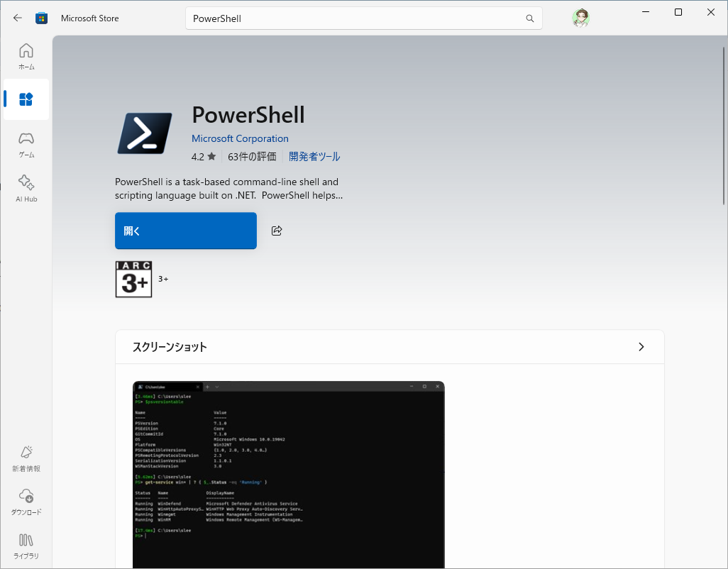Open the Home (ホーム) sidebar page
This screenshot has height=569, width=728.
pyautogui.click(x=26, y=56)
